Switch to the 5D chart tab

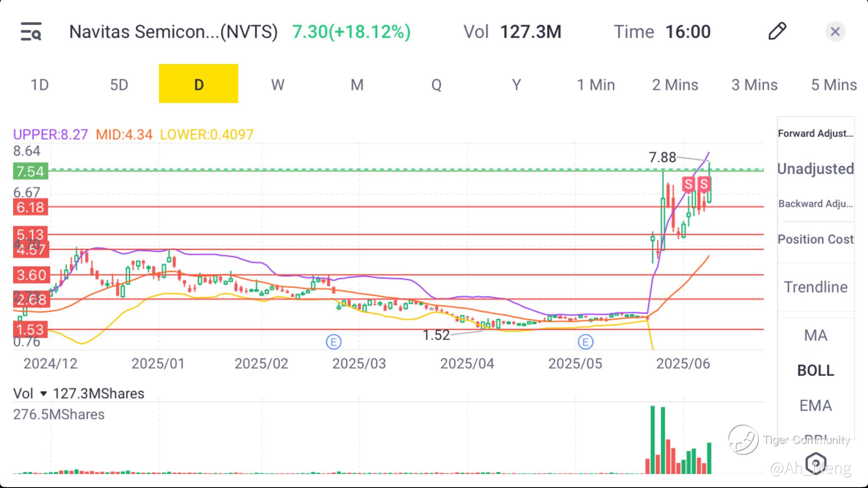(119, 85)
